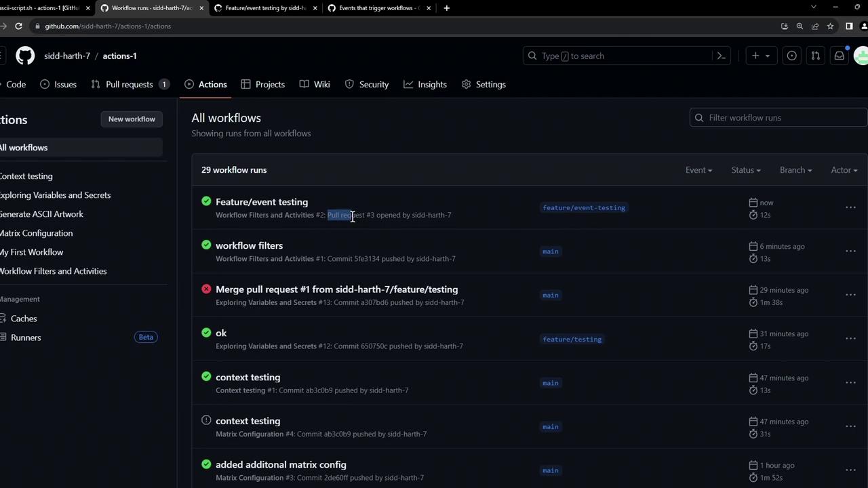Viewport: 868px width, 488px height.
Task: Click the create new plus icon
Action: pyautogui.click(x=755, y=56)
